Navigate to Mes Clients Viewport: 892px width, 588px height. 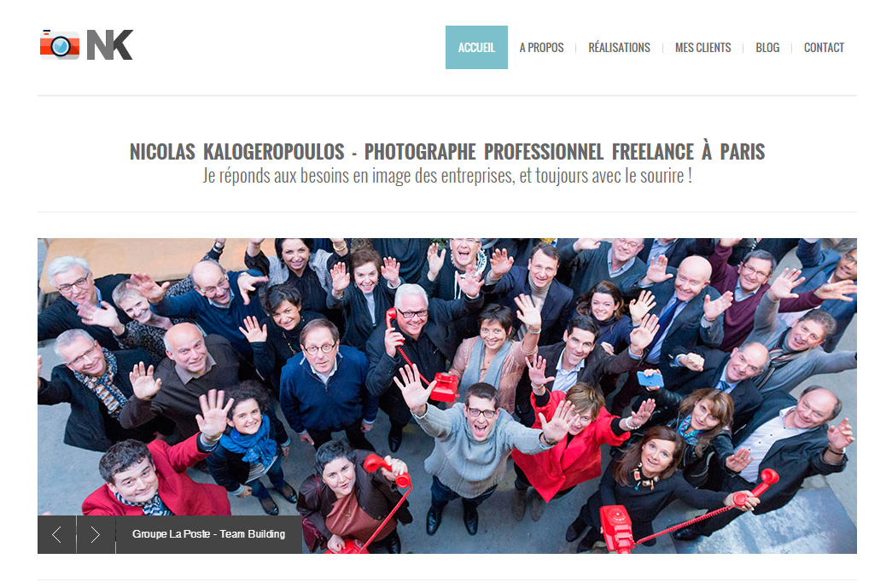pyautogui.click(x=703, y=48)
